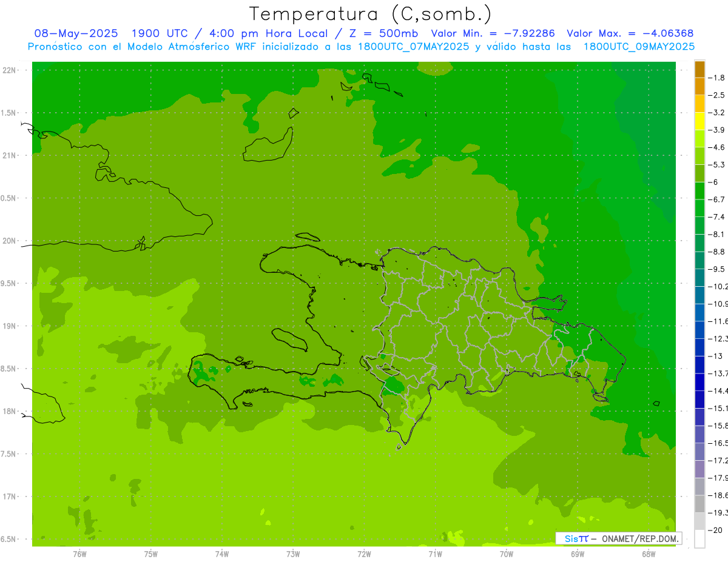The height and width of the screenshot is (562, 728).
Task: Pick the lime swatch between -3.9 and -4.6
Action: coord(699,139)
